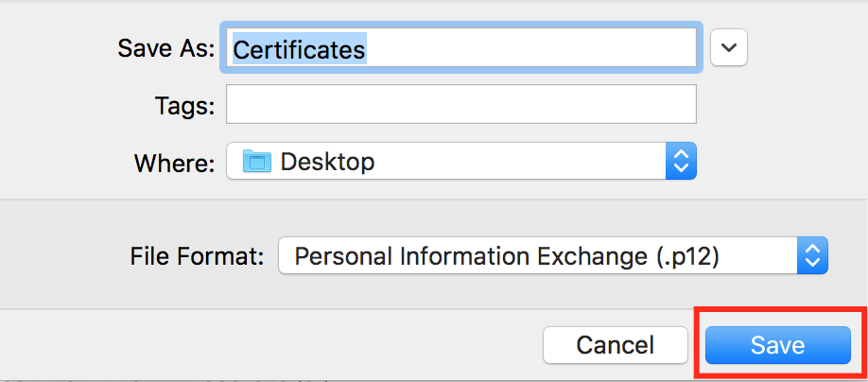Screen dimensions: 868x382
Task: Click the "File Format:" label
Action: (x=197, y=256)
